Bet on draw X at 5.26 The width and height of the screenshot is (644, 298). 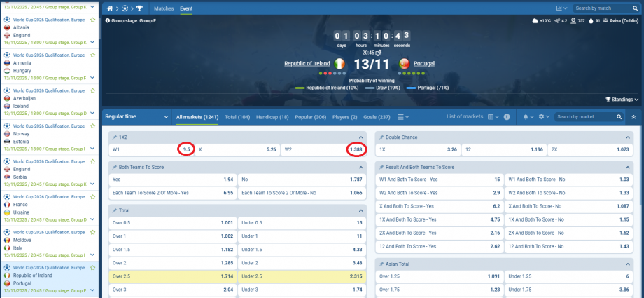pos(238,150)
